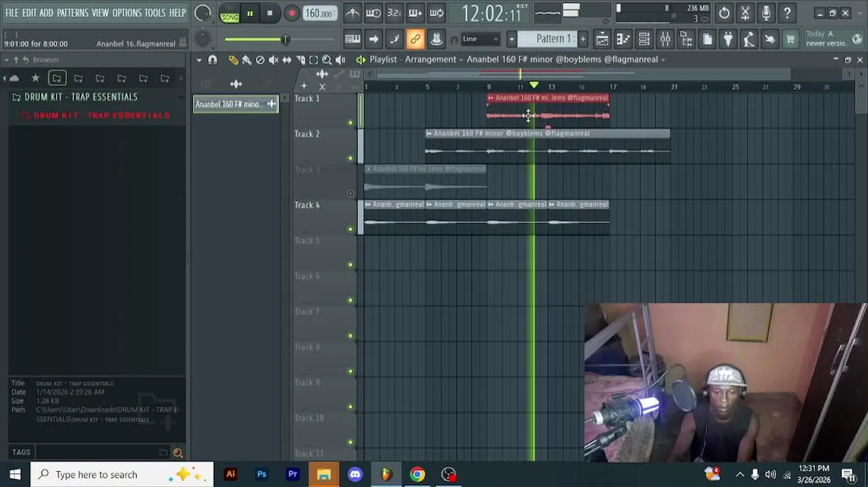Viewport: 868px width, 487px height.
Task: Unmute Track 3 with its dot
Action: coord(350,194)
